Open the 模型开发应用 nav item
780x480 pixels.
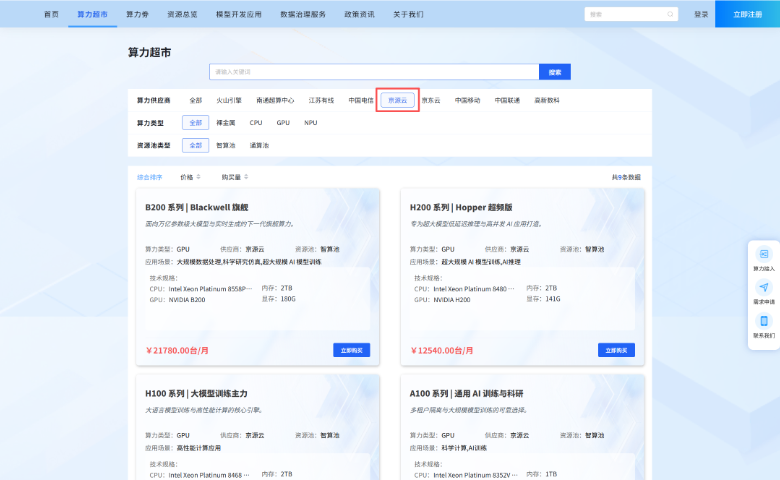tap(239, 14)
